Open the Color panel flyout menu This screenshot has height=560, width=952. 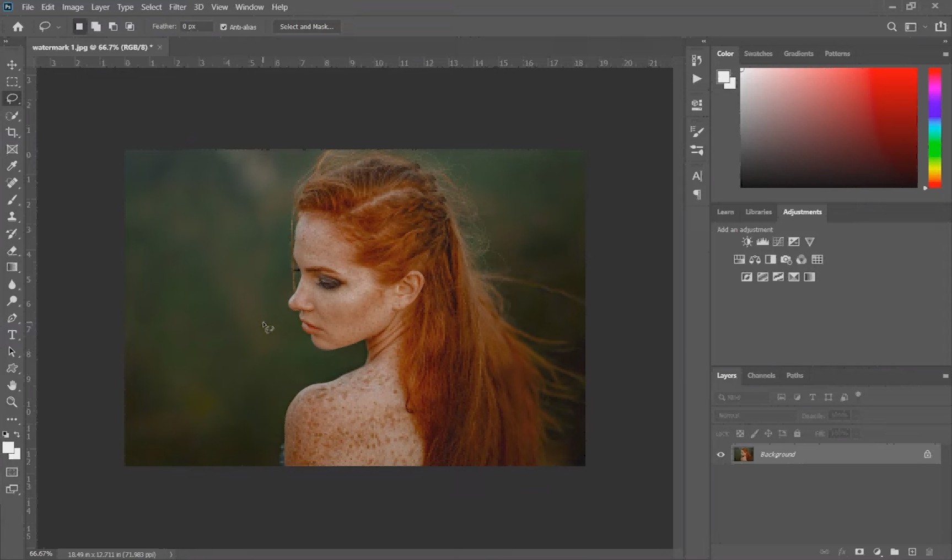coord(945,54)
